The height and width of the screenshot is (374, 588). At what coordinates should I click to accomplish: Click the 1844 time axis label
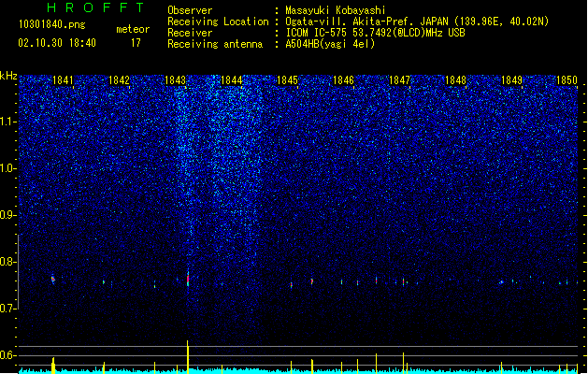click(x=232, y=80)
